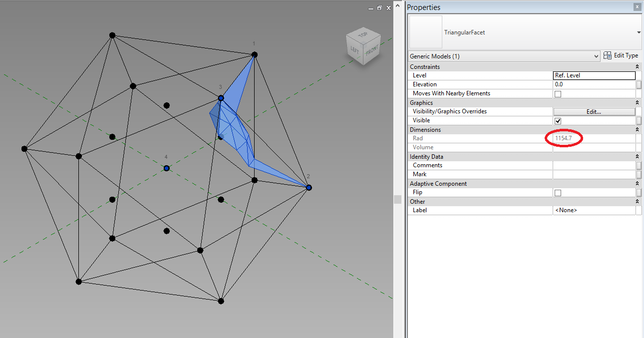Toggle the Flip checkbox

[x=558, y=192]
